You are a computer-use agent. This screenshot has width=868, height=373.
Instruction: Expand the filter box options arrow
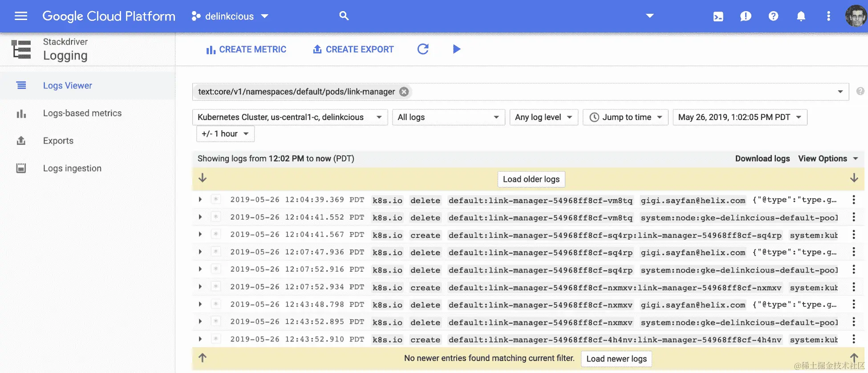tap(840, 92)
